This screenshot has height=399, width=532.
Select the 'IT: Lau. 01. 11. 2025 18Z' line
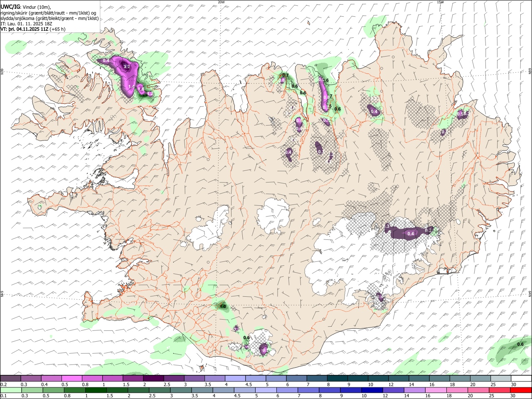coord(27,24)
